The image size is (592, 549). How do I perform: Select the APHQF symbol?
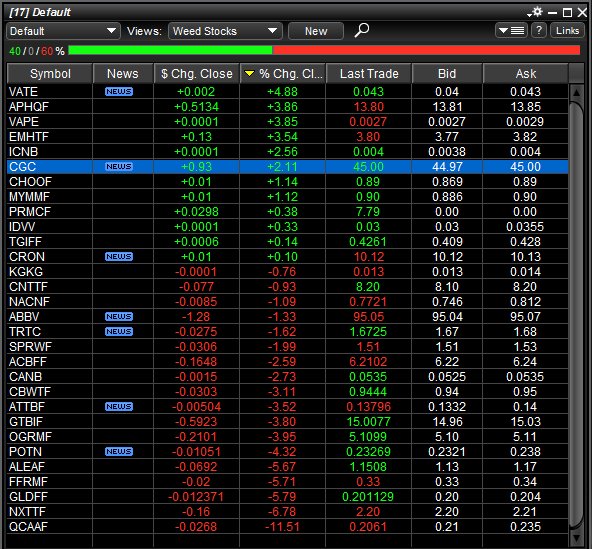(29, 106)
